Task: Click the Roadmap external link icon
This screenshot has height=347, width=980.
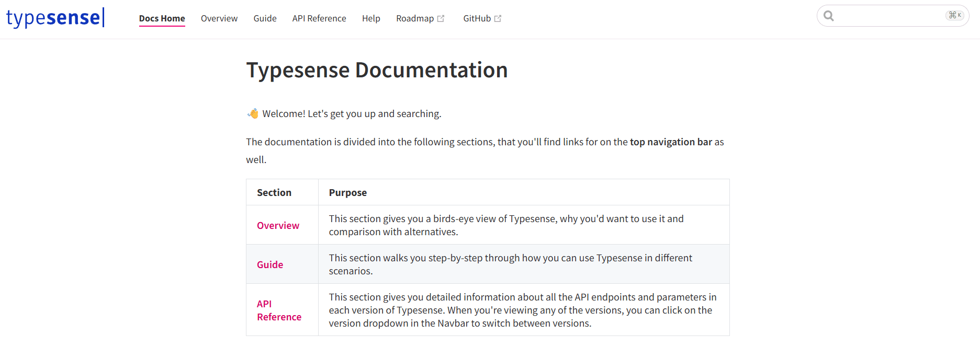Action: coord(441,18)
